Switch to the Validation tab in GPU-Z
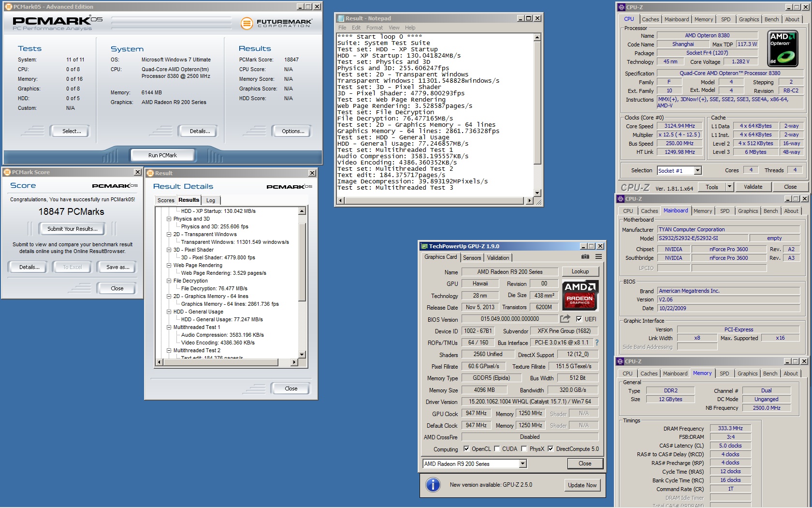Image resolution: width=812 pixels, height=508 pixels. pyautogui.click(x=498, y=258)
